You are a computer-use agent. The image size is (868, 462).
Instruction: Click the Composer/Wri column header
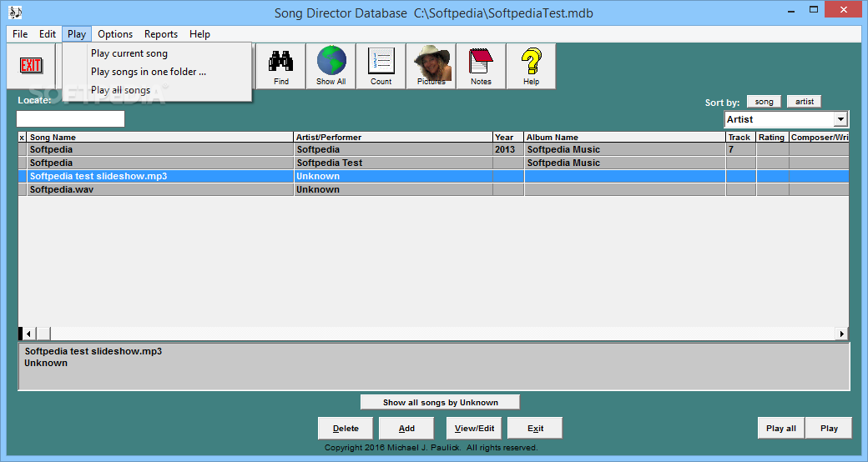pos(819,138)
